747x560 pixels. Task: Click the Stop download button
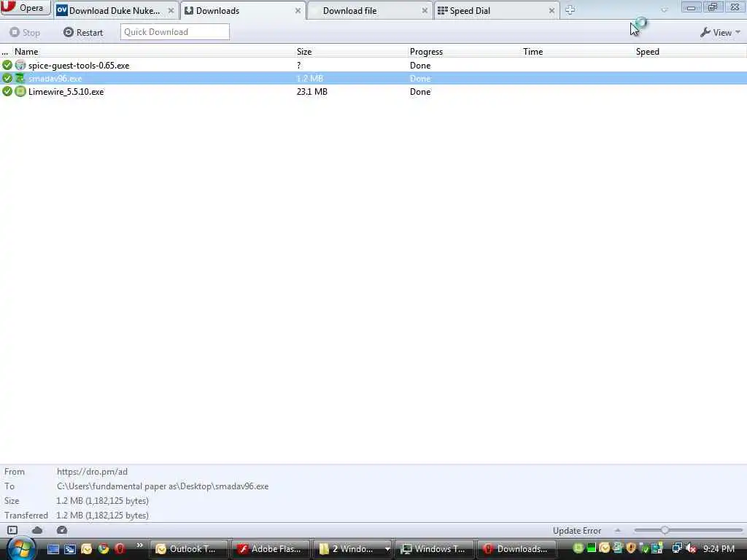tap(25, 32)
